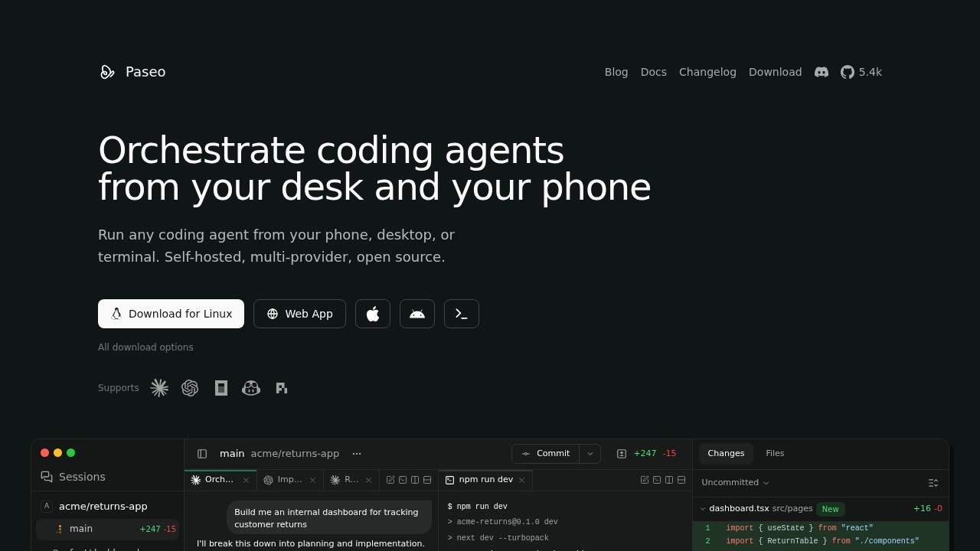Close the Orch... agent tab
The width and height of the screenshot is (980, 551).
pos(246,481)
